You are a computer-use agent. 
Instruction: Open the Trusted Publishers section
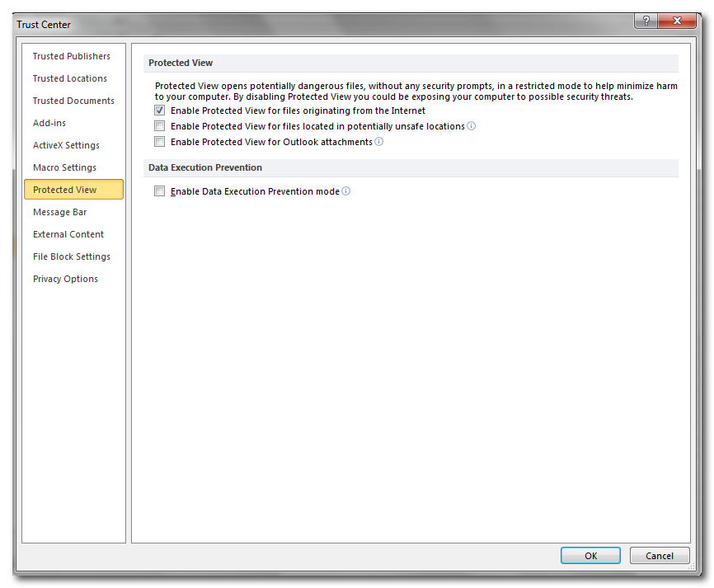[x=72, y=56]
